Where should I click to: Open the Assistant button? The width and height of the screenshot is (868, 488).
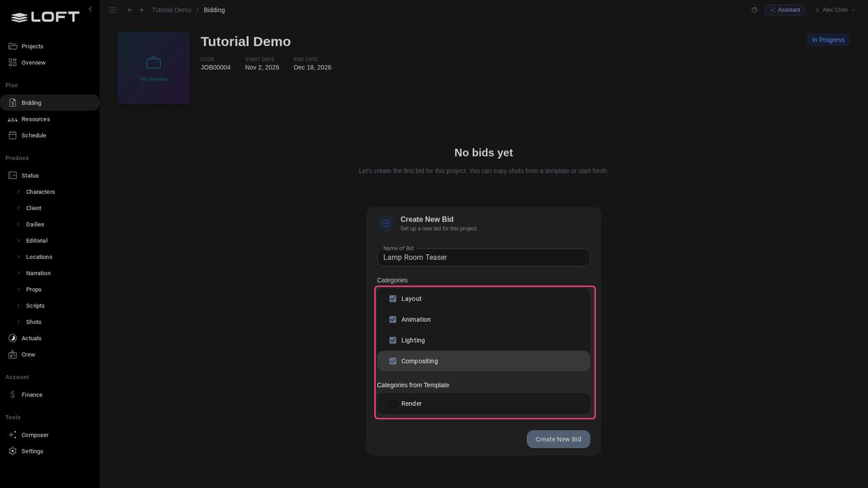tap(785, 10)
